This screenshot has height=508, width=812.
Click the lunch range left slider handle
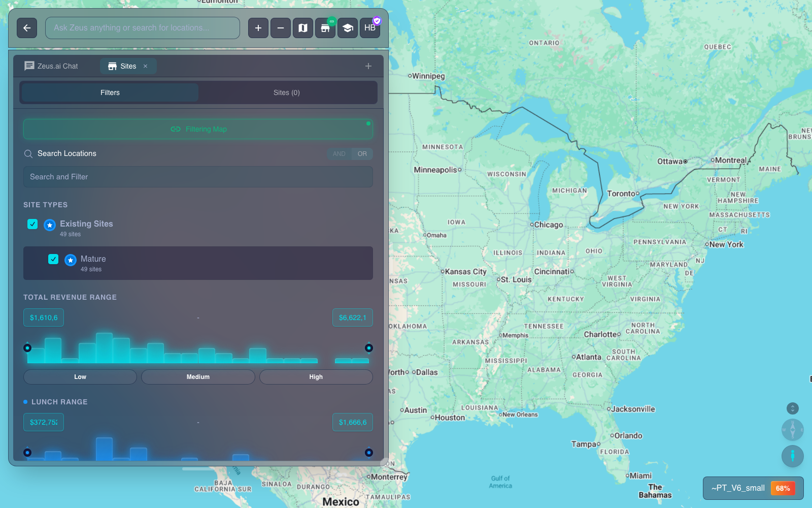pyautogui.click(x=27, y=453)
